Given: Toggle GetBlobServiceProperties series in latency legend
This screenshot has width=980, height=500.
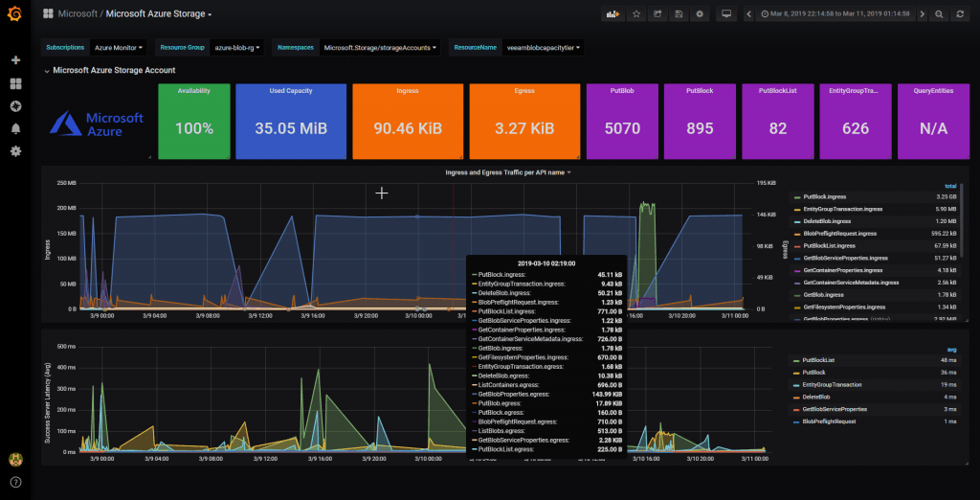Looking at the screenshot, I should click(835, 409).
